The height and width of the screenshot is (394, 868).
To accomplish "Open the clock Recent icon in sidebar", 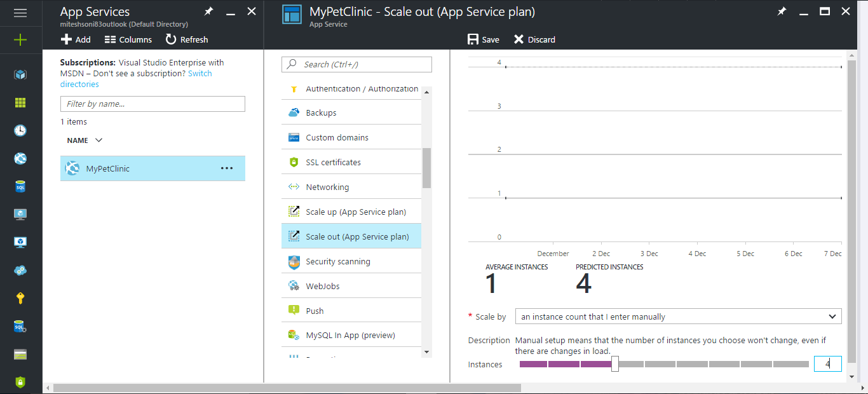I will (x=20, y=130).
